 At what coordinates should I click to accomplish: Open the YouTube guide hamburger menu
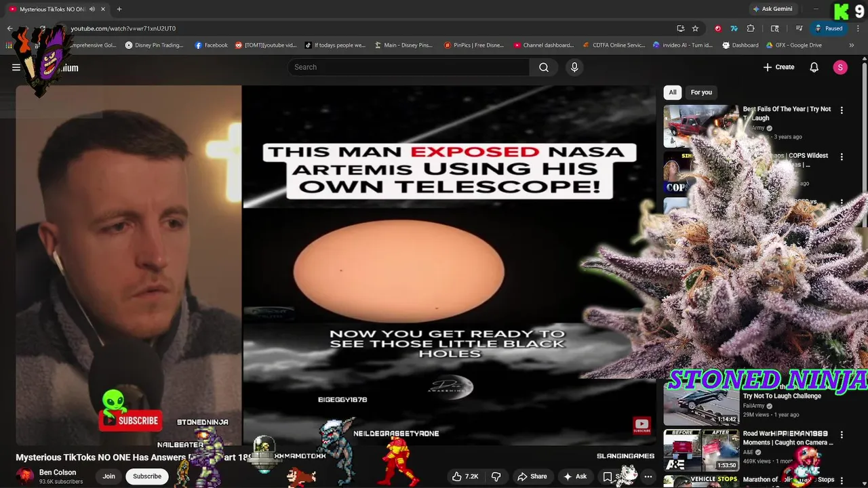pyautogui.click(x=16, y=67)
